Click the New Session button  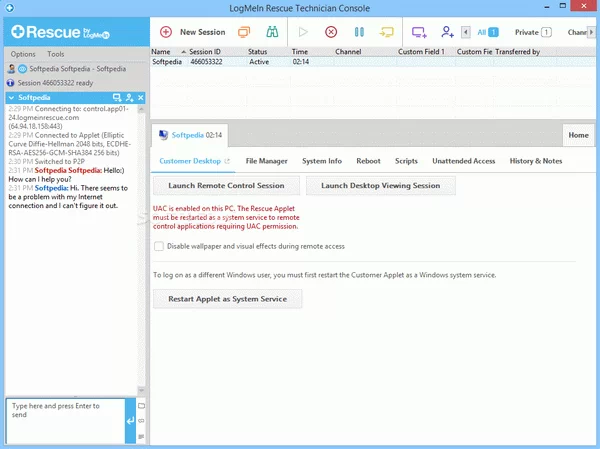click(193, 32)
